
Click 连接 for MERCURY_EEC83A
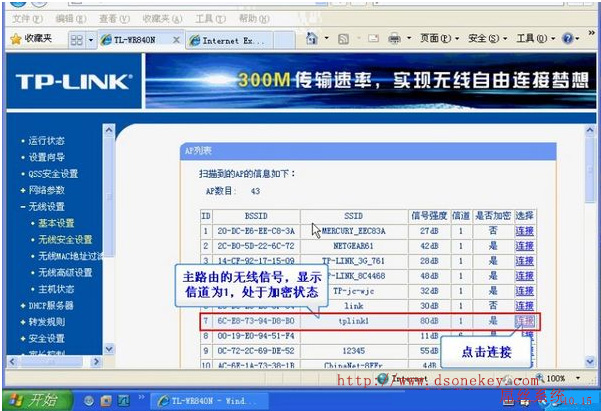524,231
